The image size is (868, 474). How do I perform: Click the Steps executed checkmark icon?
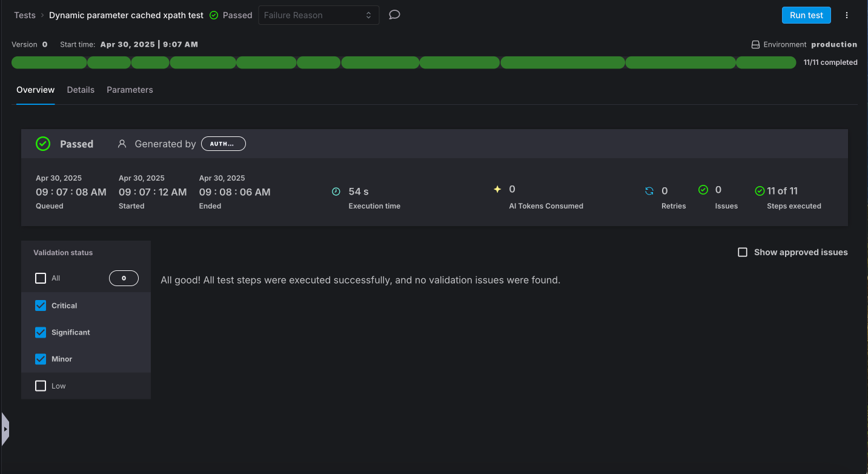[760, 191]
